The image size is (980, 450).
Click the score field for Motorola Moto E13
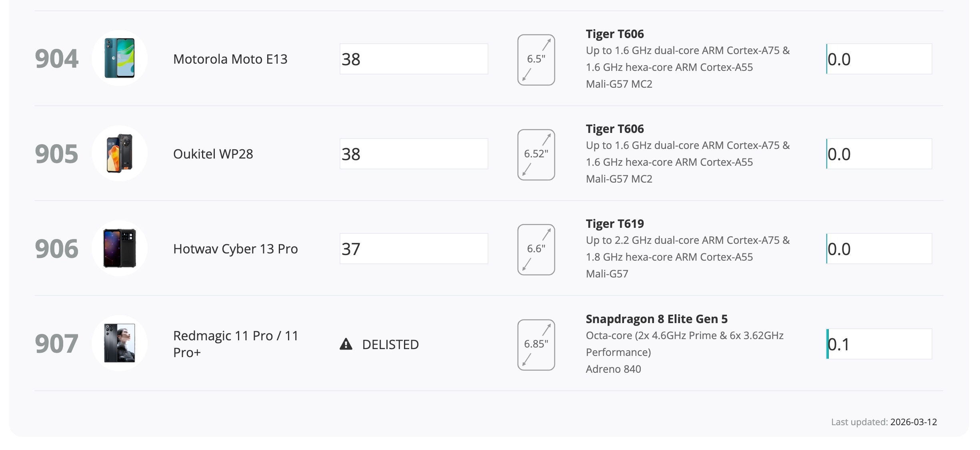pyautogui.click(x=414, y=59)
